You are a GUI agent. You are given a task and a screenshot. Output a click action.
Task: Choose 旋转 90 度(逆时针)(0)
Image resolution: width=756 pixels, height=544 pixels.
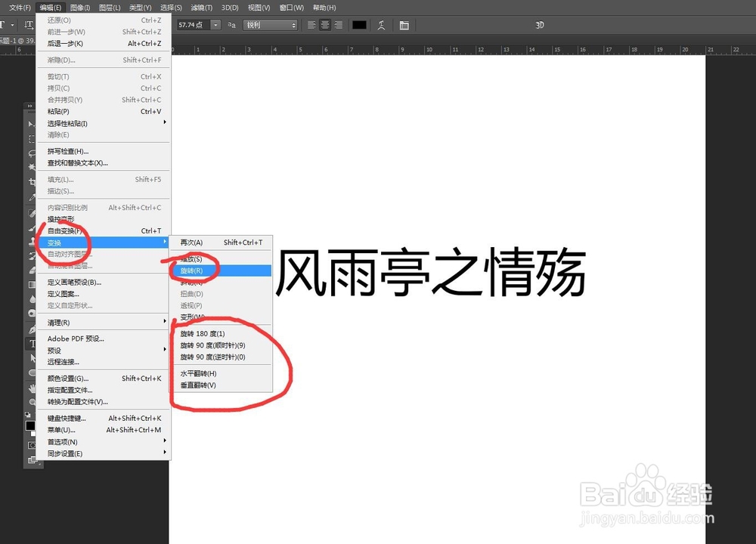[x=221, y=357]
